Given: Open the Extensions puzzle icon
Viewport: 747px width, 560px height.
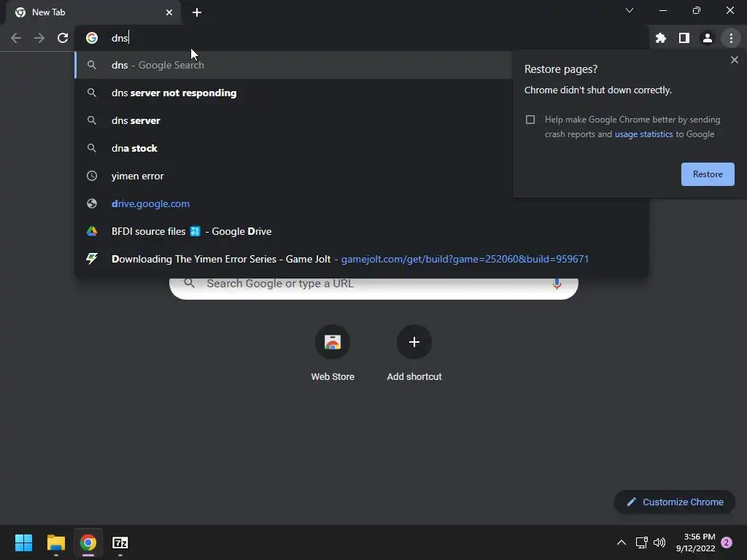Looking at the screenshot, I should pos(661,38).
